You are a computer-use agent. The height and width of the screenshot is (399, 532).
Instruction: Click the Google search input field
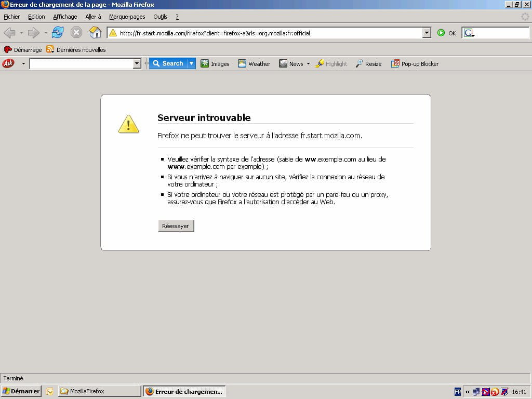click(x=502, y=33)
